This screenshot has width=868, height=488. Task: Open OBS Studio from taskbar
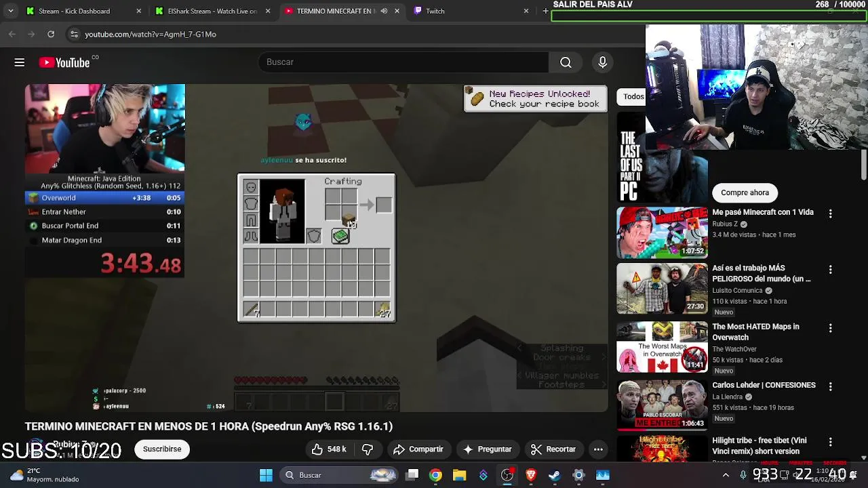coord(507,475)
